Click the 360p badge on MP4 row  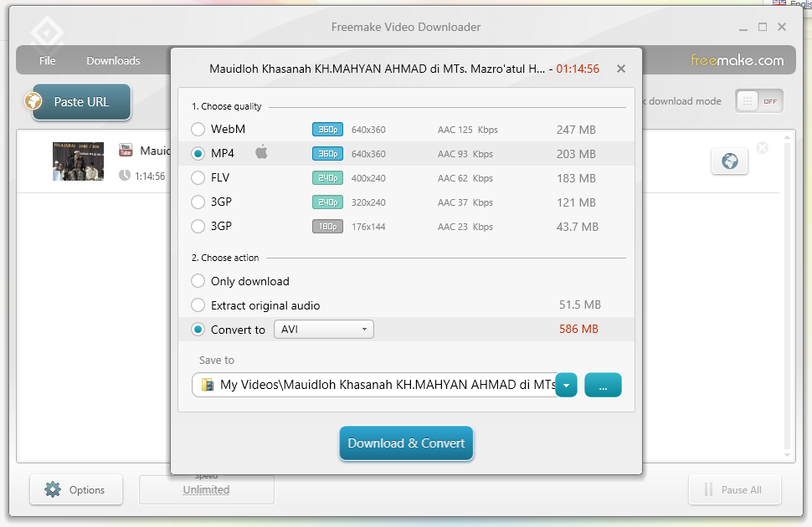pyautogui.click(x=327, y=154)
